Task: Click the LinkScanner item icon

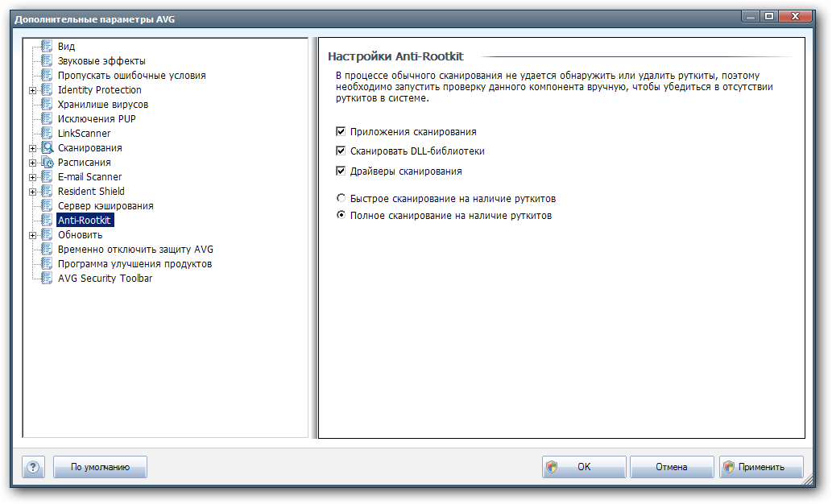Action: [x=47, y=133]
